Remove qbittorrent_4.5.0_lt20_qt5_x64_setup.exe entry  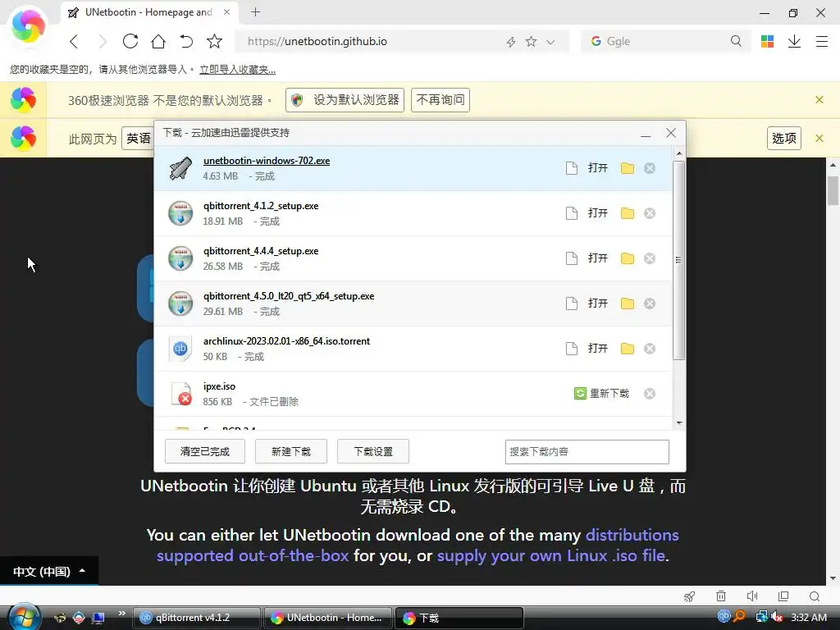[650, 304]
